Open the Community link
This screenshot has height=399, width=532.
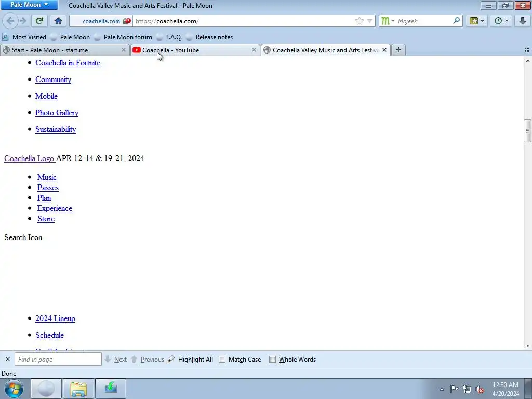(54, 79)
